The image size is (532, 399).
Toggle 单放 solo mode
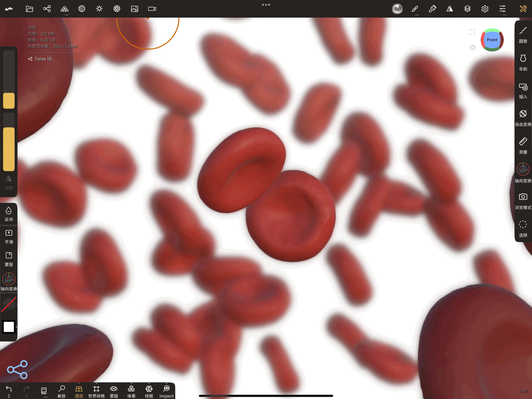[61, 391]
